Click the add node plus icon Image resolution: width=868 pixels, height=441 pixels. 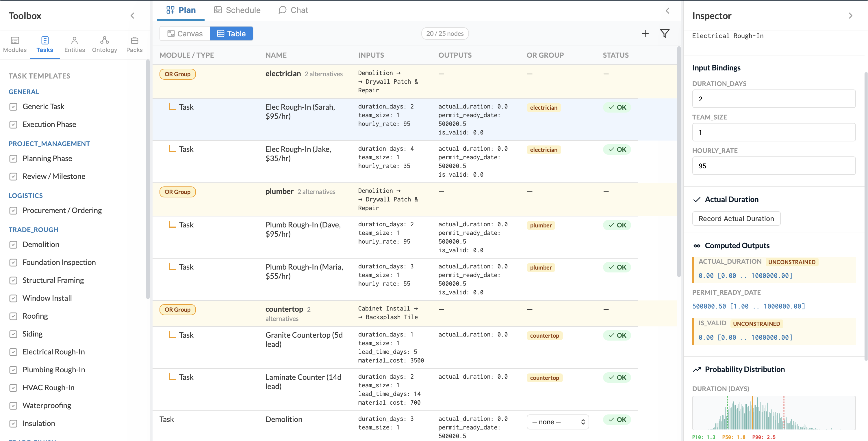tap(645, 33)
